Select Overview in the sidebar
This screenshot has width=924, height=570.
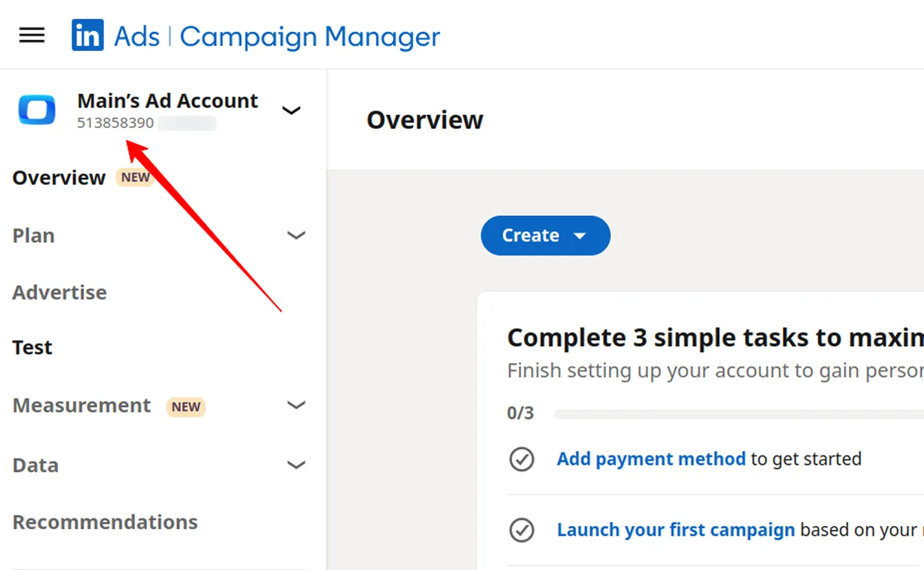58,178
